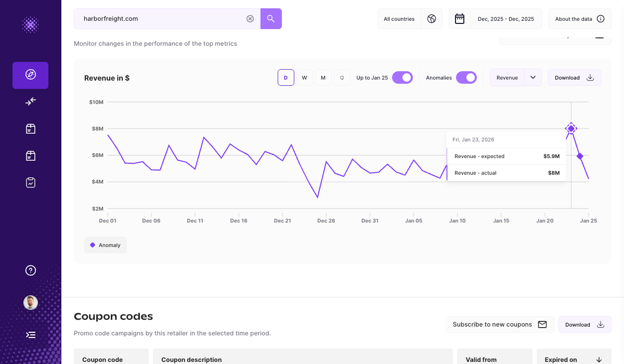This screenshot has width=624, height=364.
Task: Open the All countries selector
Action: (399, 18)
